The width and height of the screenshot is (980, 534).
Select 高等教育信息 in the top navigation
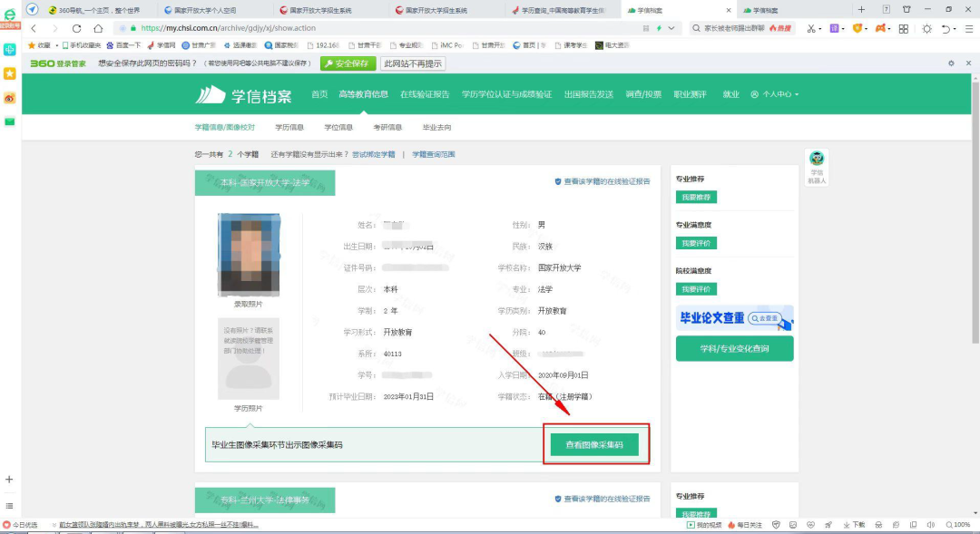(x=363, y=94)
